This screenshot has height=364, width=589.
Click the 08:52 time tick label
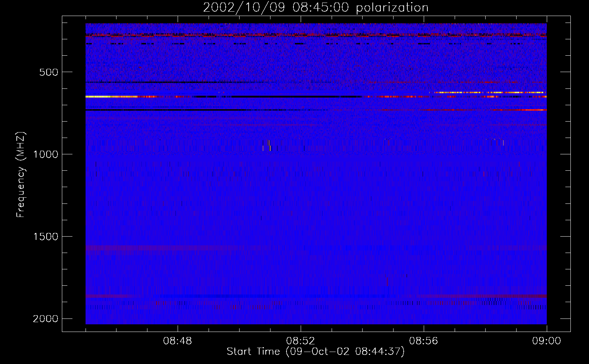301,341
